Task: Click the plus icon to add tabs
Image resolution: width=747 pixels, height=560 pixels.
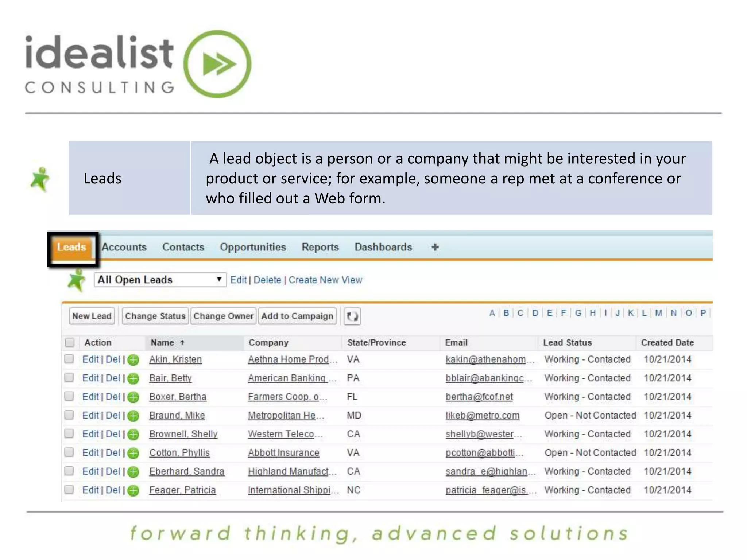Action: coord(435,247)
